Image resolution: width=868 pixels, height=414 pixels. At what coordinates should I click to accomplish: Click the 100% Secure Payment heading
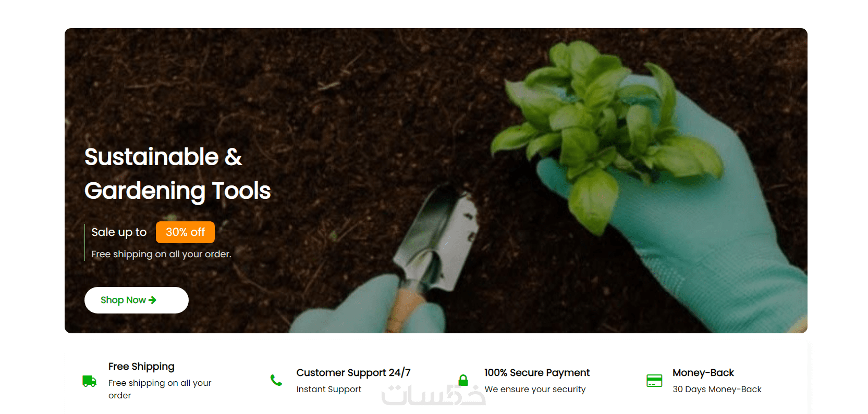point(537,373)
